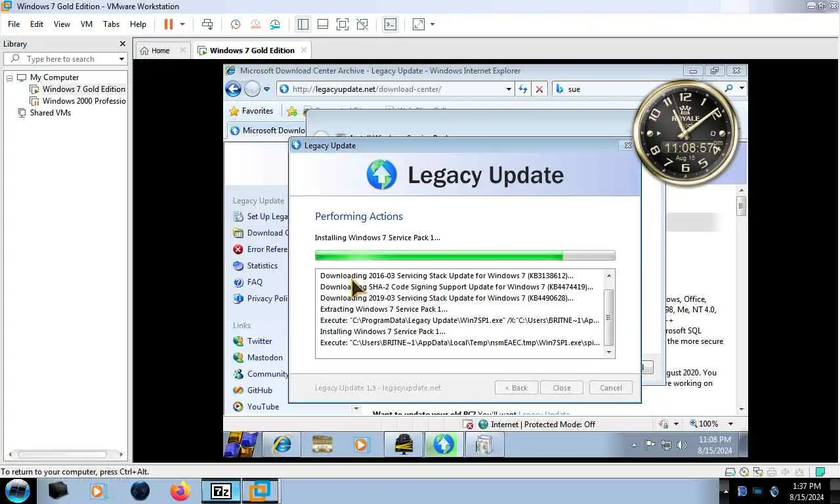
Task: Click the green installation progress bar
Action: click(x=465, y=256)
